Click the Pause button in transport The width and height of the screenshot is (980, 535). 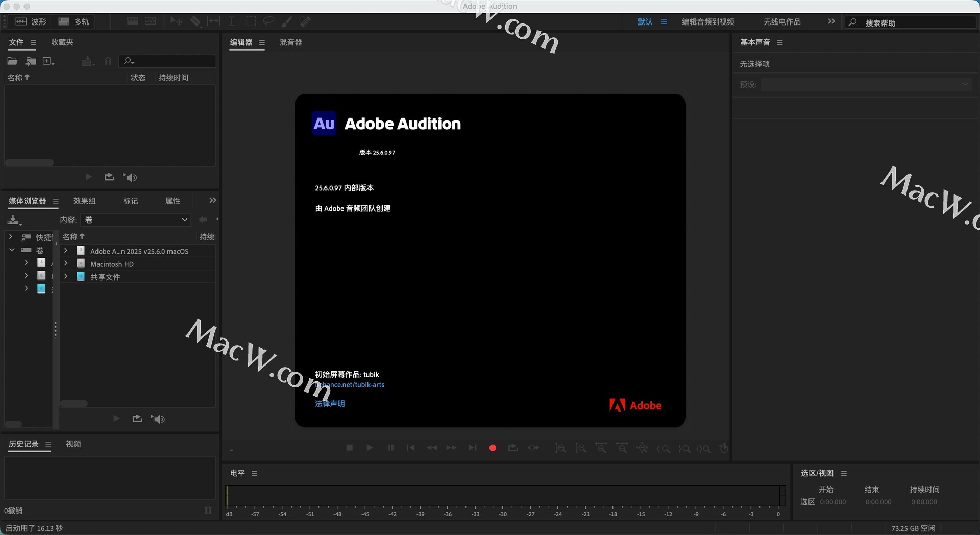(390, 448)
